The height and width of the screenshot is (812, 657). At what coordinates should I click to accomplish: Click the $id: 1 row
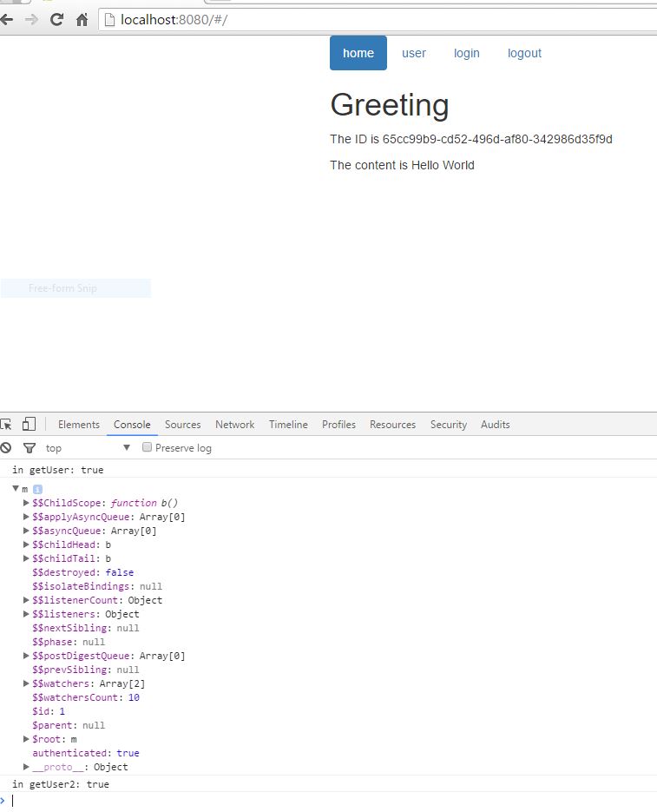coord(49,711)
